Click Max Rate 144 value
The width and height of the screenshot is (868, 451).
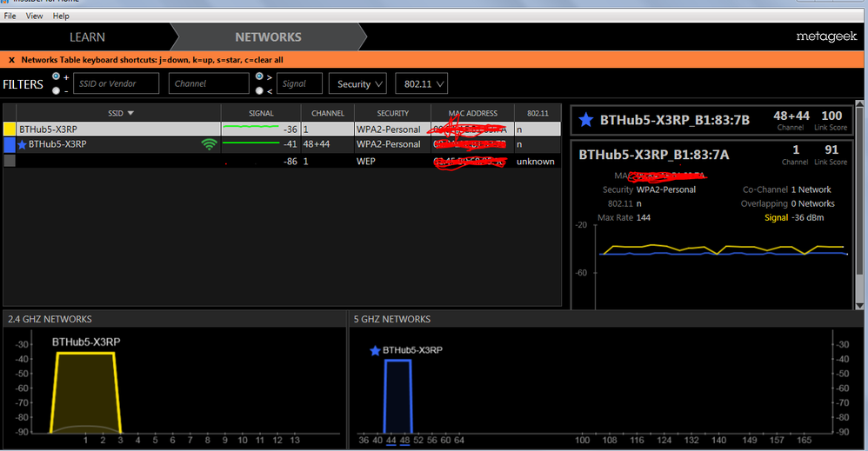(644, 218)
